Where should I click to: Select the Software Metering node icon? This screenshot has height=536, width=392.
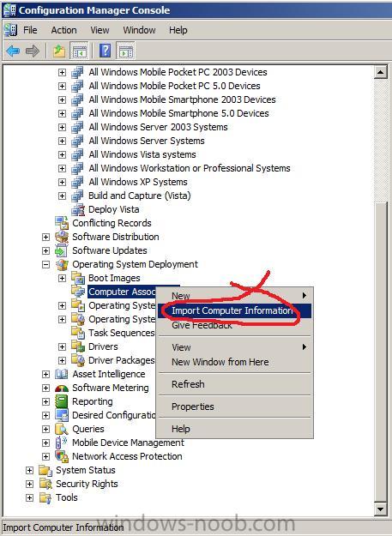[x=62, y=388]
